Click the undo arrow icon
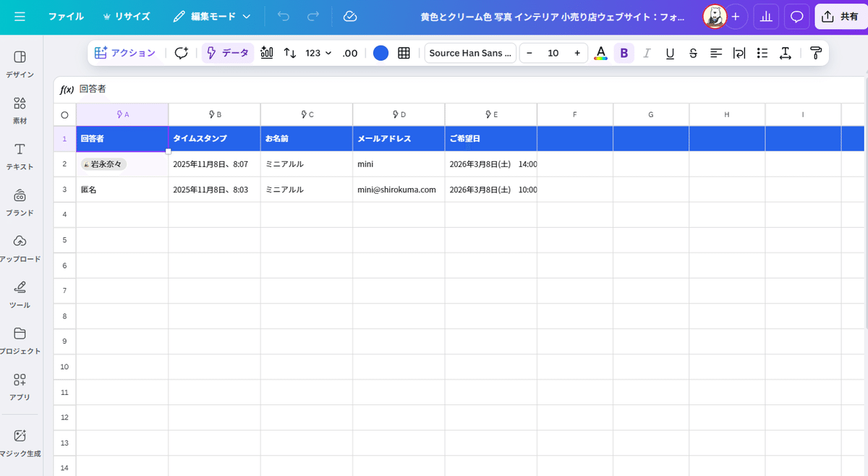The width and height of the screenshot is (868, 476). pyautogui.click(x=283, y=17)
